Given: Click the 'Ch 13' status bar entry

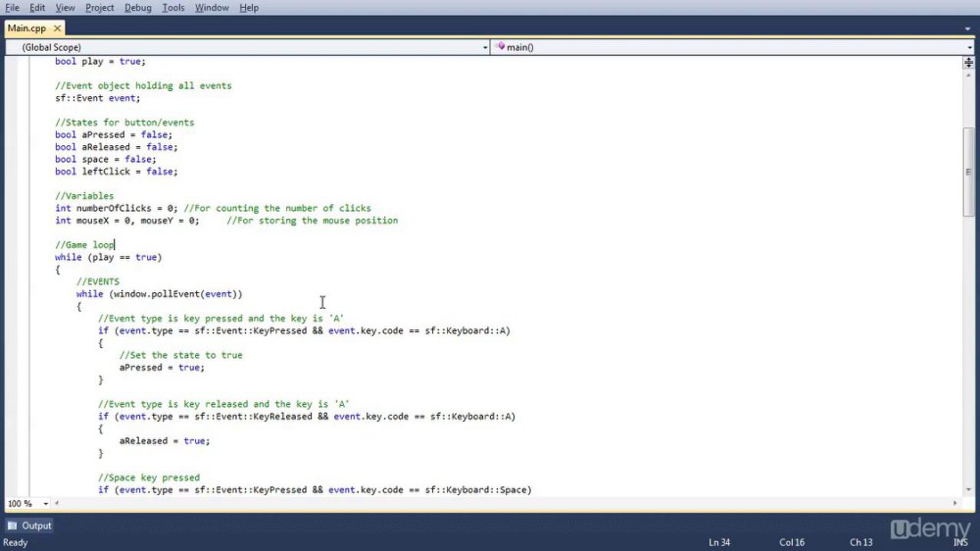Looking at the screenshot, I should [860, 543].
